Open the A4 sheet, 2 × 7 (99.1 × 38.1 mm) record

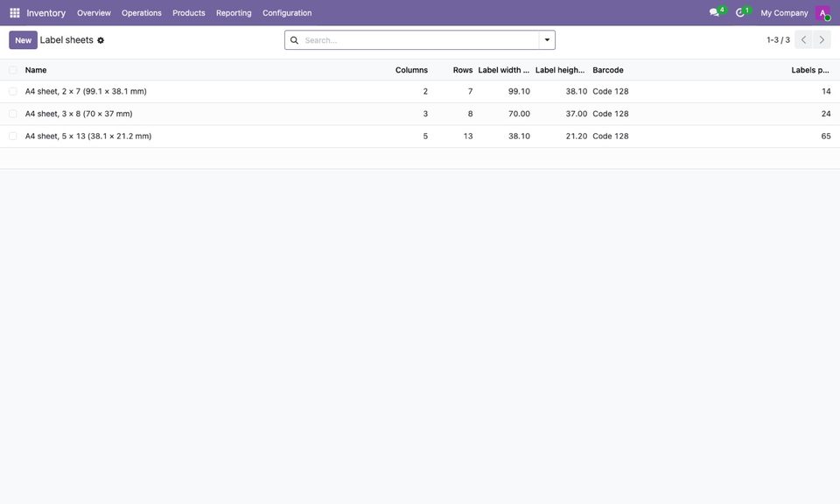(86, 92)
